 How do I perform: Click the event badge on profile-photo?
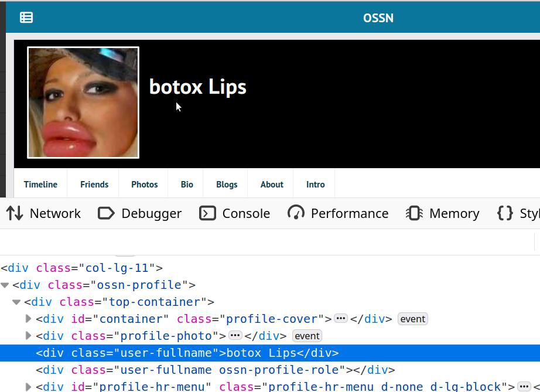(x=307, y=336)
